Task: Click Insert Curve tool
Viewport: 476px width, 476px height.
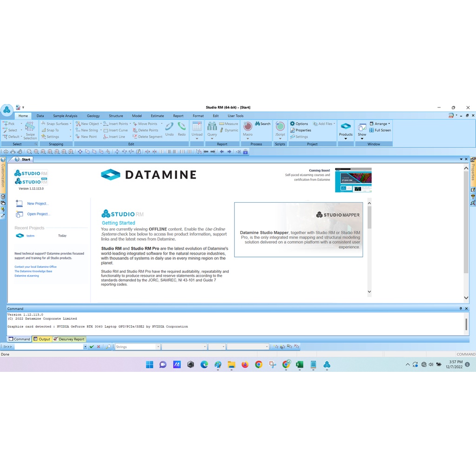Action: pyautogui.click(x=116, y=130)
